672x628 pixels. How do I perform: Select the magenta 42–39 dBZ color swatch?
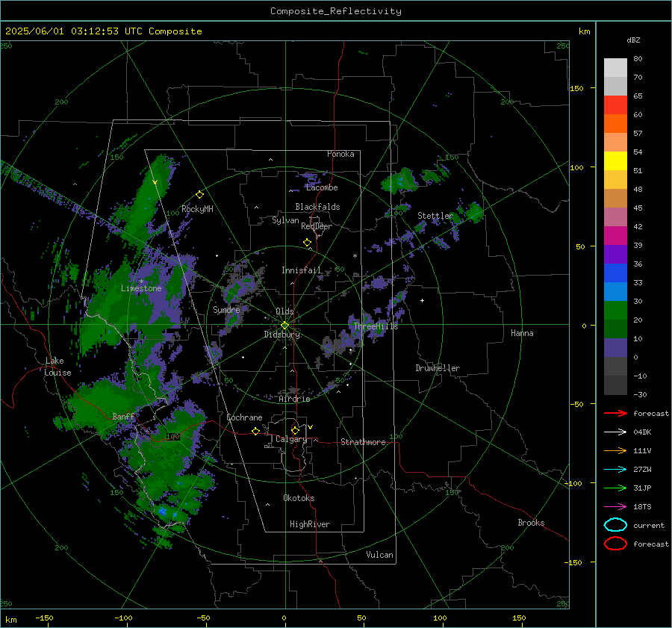coord(615,235)
